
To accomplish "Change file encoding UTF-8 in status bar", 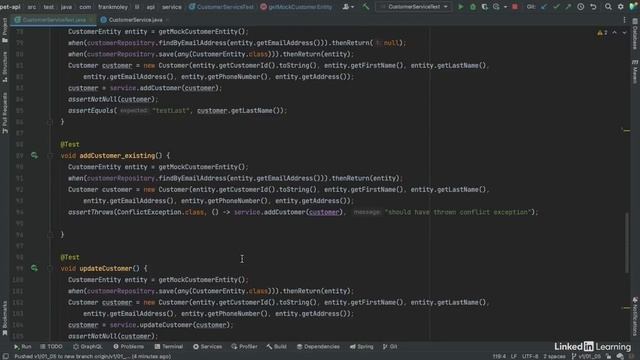I will (530, 356).
